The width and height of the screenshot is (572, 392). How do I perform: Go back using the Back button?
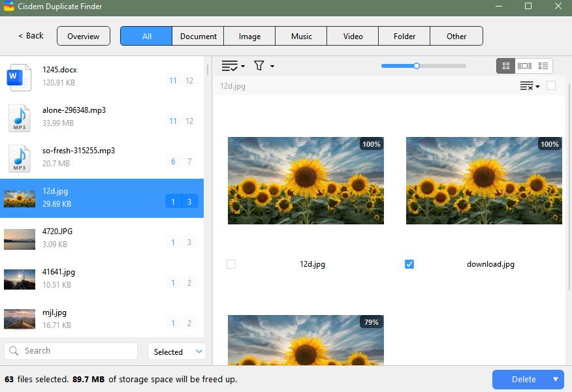(x=31, y=36)
